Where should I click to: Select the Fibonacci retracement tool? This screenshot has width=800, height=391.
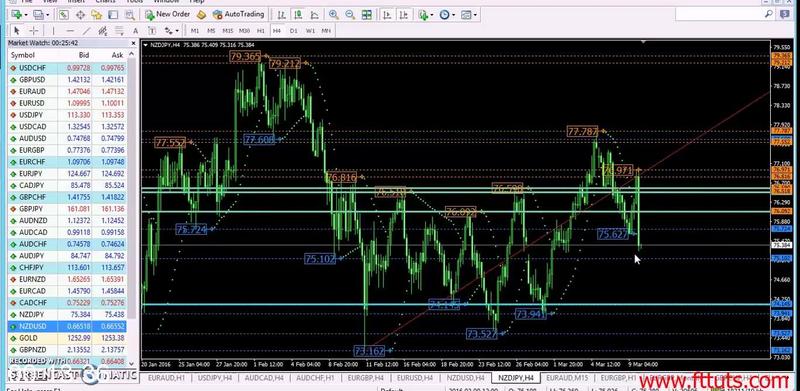tap(119, 31)
